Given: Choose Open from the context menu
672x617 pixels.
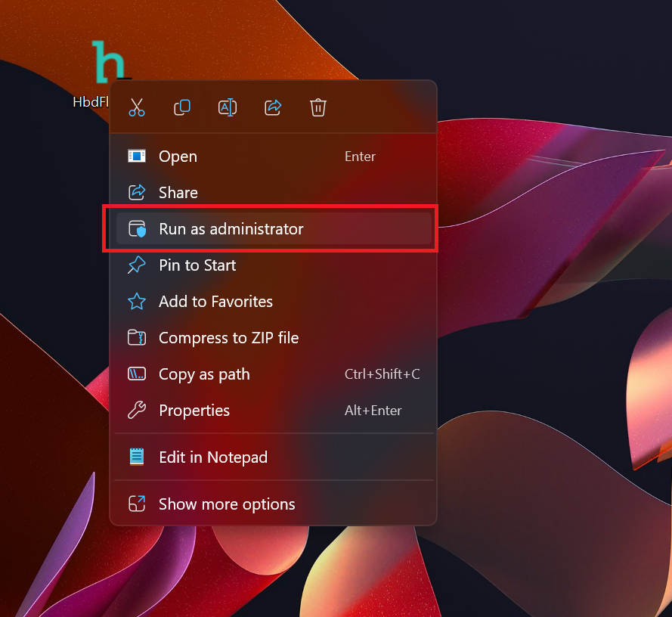Looking at the screenshot, I should click(x=178, y=157).
